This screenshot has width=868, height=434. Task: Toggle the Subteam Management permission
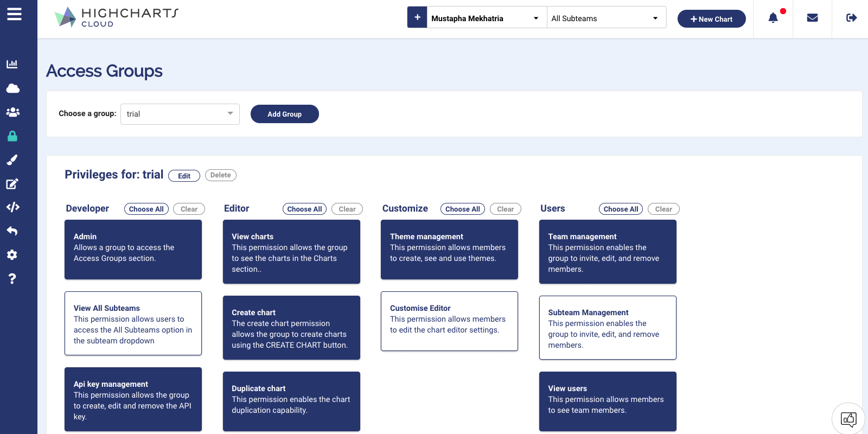[608, 328]
